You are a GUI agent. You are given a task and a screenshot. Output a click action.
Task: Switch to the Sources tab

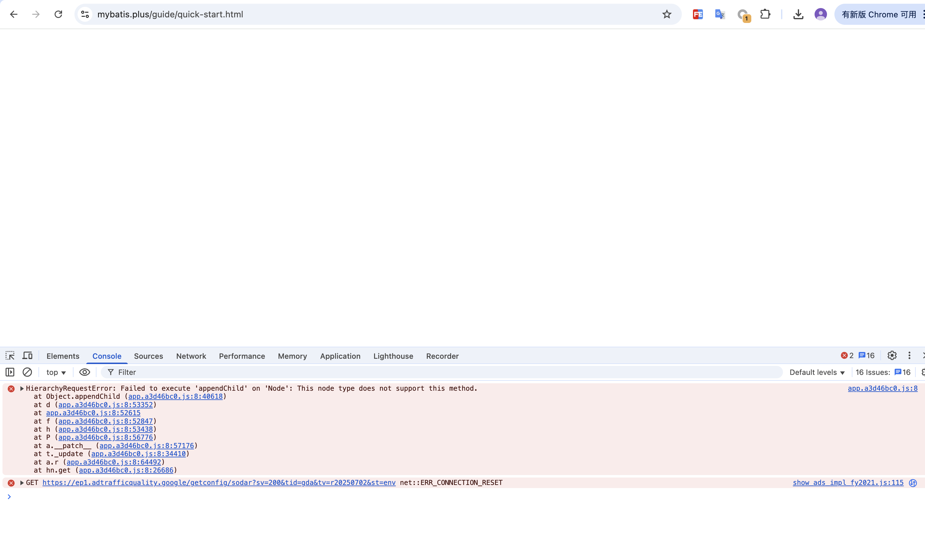(148, 356)
